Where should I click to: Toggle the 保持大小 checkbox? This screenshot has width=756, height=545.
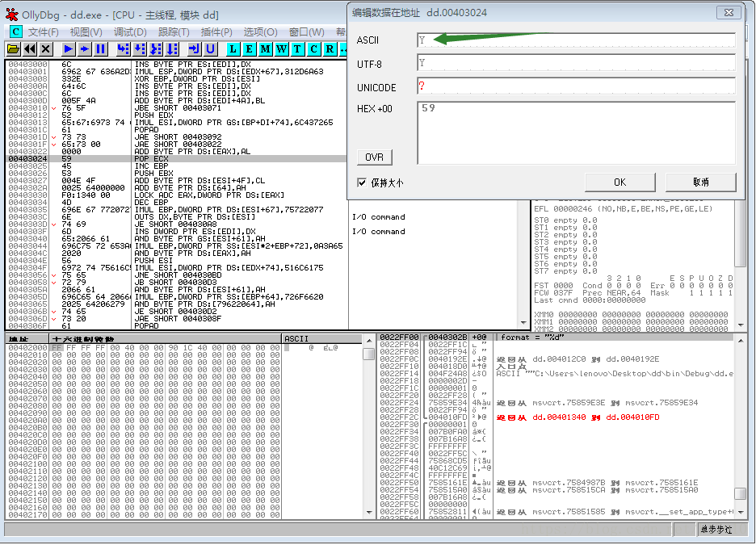pos(362,182)
